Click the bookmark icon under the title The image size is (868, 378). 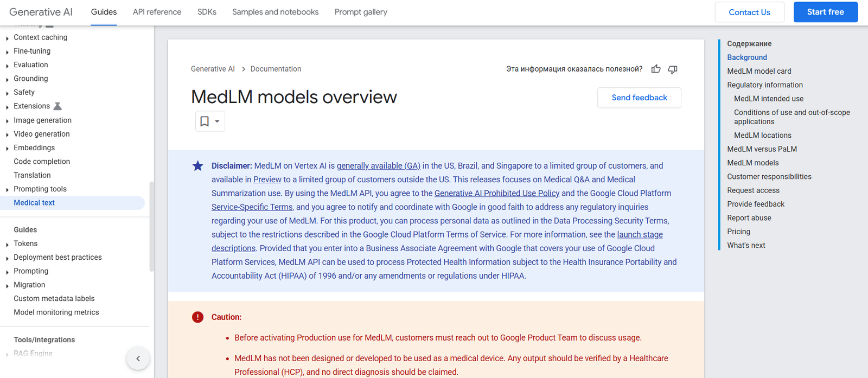205,121
